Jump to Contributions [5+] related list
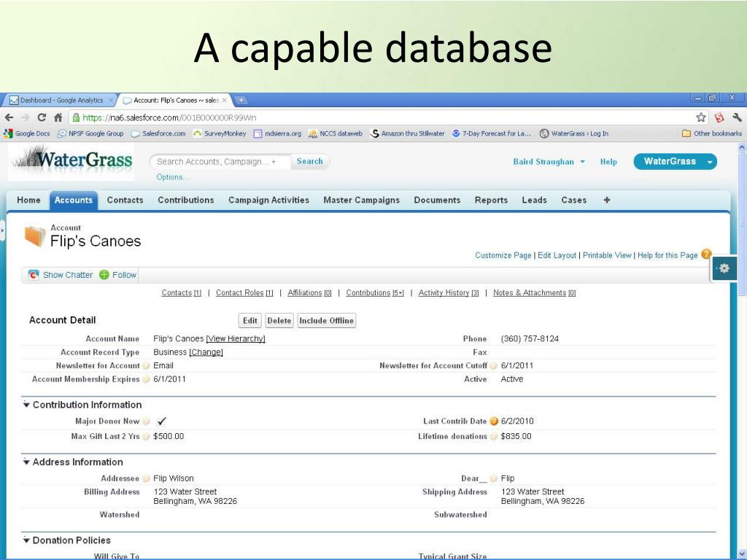747x560 pixels. 375,293
